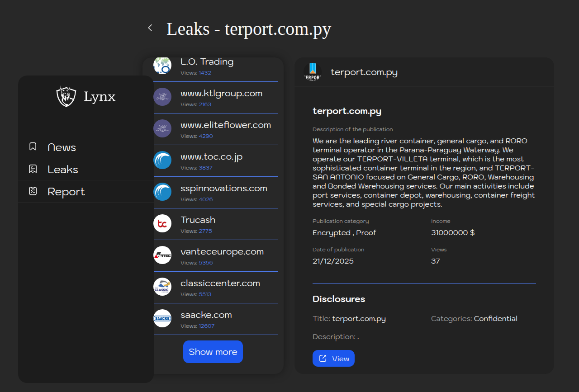This screenshot has width=579, height=392.
Task: Click the News bookmark icon
Action: click(x=33, y=146)
